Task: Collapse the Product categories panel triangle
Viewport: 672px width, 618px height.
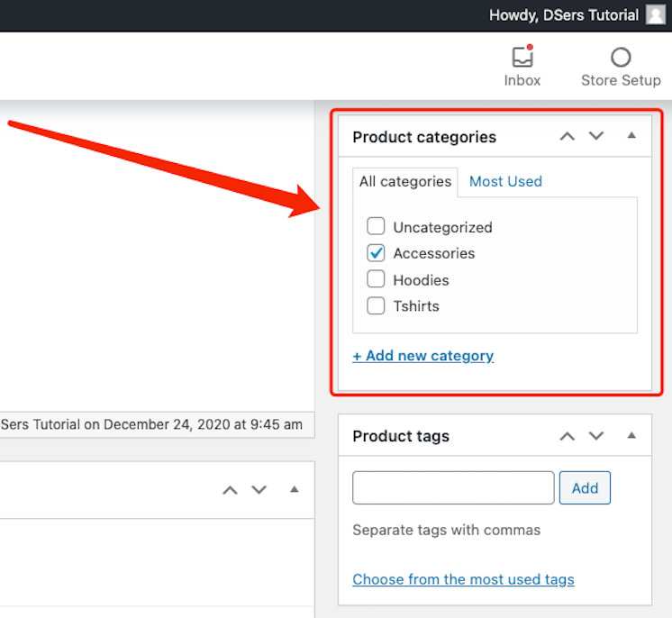Action: (631, 135)
